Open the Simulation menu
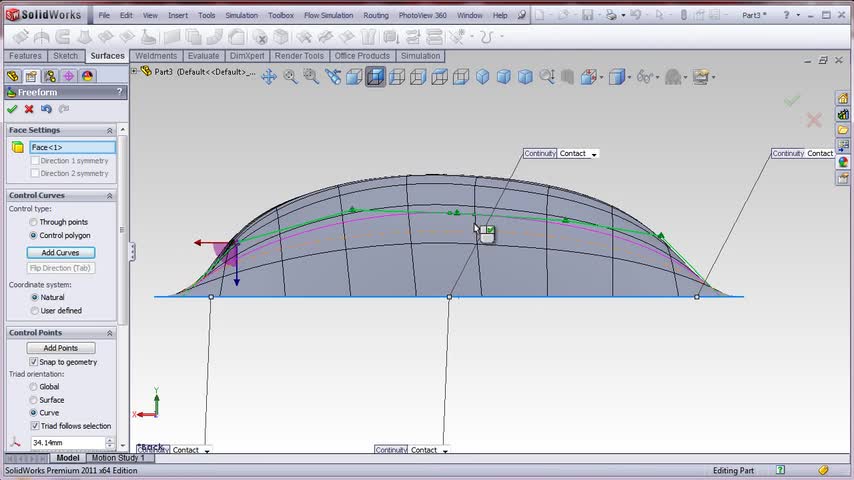The image size is (854, 480). coord(241,15)
